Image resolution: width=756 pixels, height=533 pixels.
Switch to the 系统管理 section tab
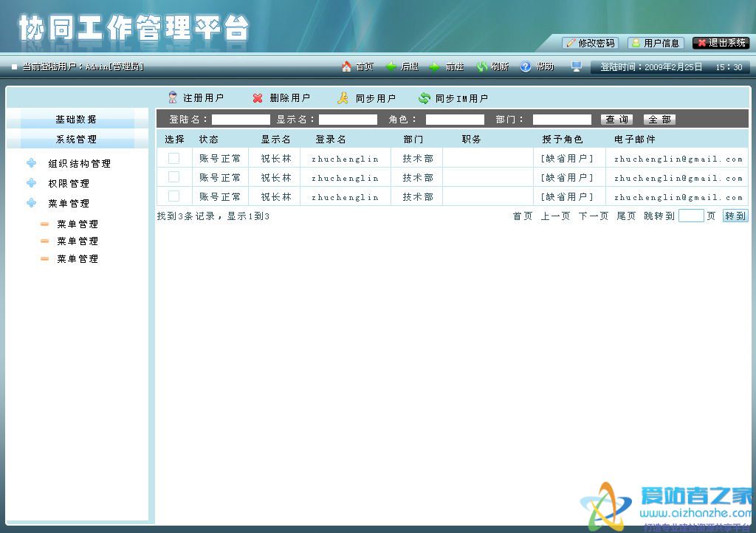click(x=75, y=139)
